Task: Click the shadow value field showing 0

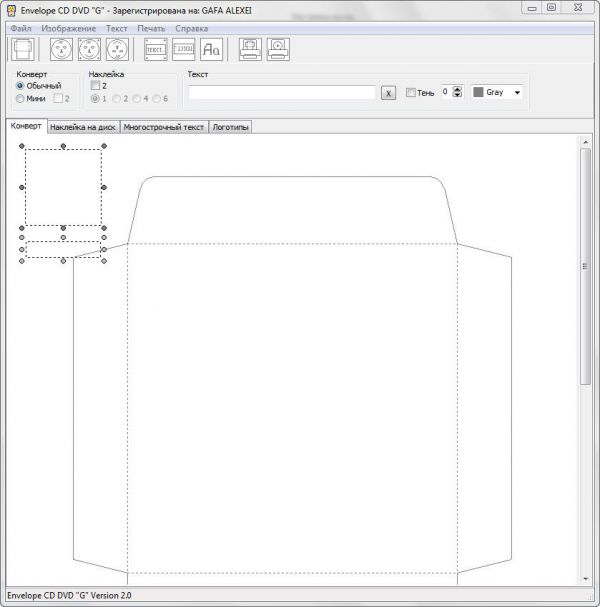Action: click(447, 92)
